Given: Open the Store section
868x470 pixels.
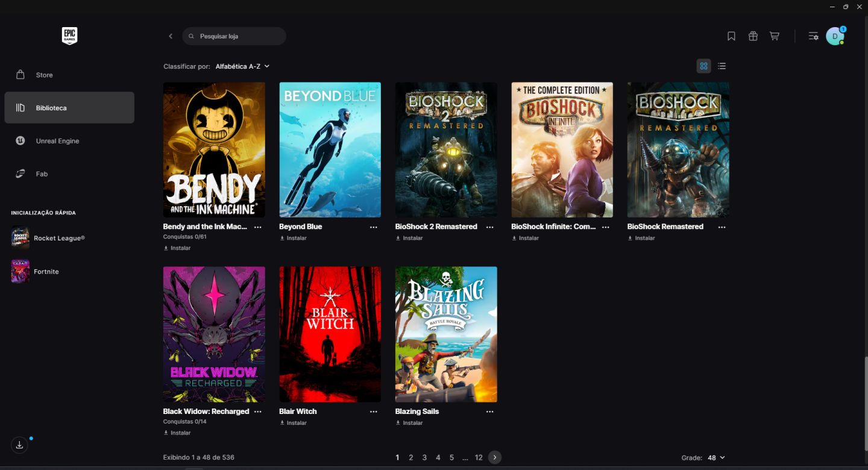Looking at the screenshot, I should [69, 75].
